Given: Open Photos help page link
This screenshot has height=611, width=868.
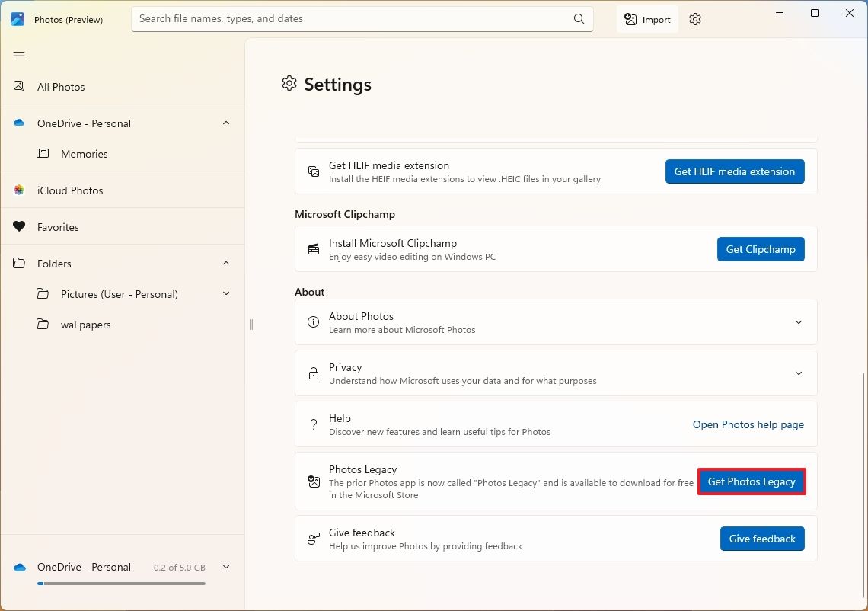Looking at the screenshot, I should tap(748, 424).
